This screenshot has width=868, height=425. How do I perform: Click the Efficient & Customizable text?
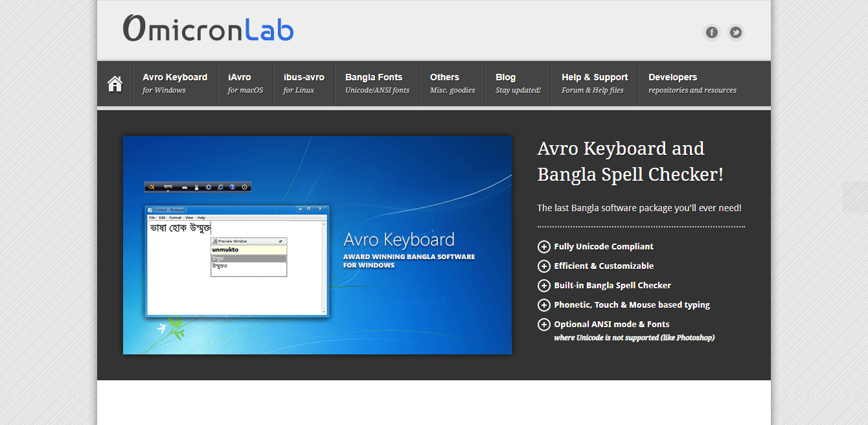coord(604,266)
